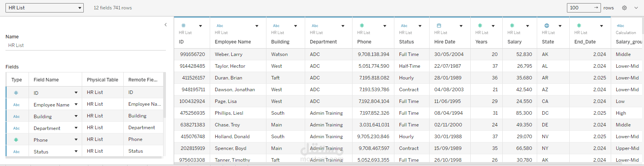Click the ID column number type icon in grid header

click(x=183, y=25)
